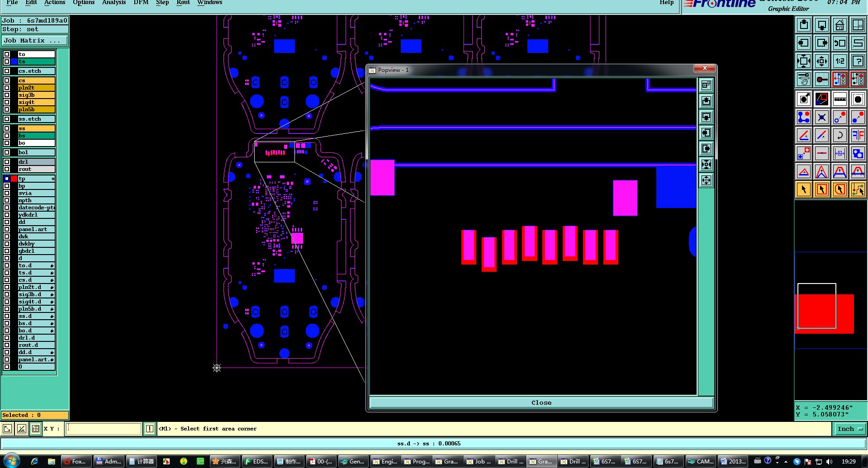The image size is (868, 468).
Task: Click into the X Y coordinate input field
Action: point(104,429)
